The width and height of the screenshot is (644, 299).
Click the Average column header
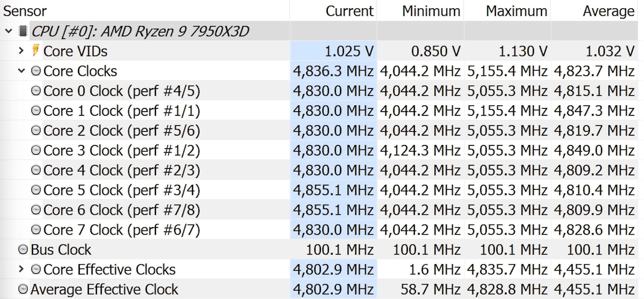(608, 11)
